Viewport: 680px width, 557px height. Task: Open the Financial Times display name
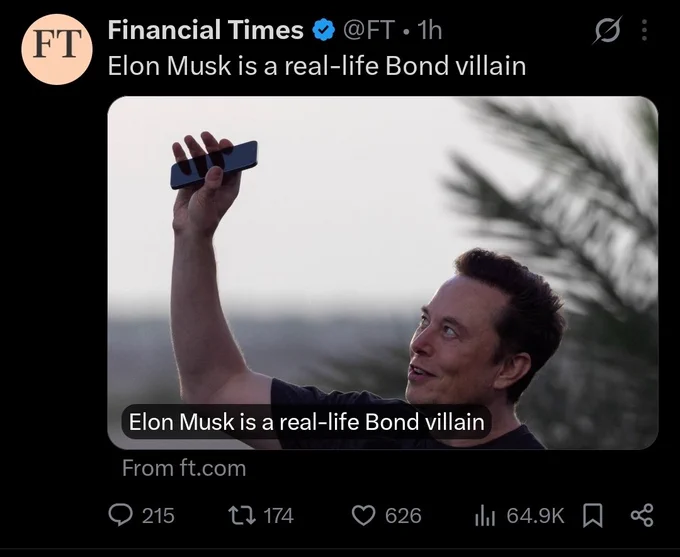pos(206,30)
